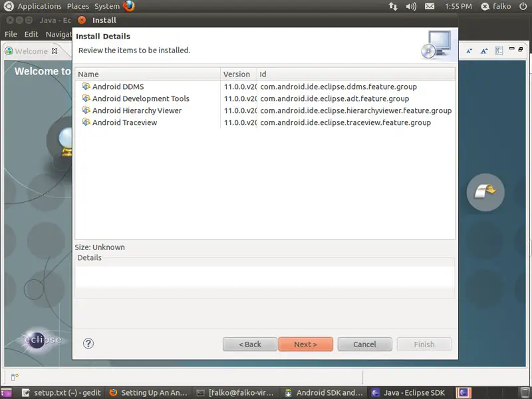
Task: Click the version cell of Android Traceview
Action: (x=240, y=122)
